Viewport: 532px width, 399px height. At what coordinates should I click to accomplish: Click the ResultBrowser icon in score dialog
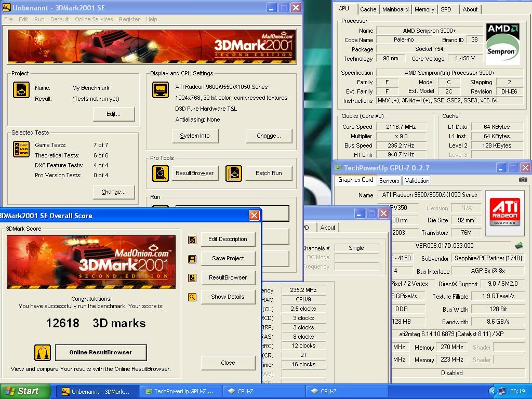click(192, 278)
